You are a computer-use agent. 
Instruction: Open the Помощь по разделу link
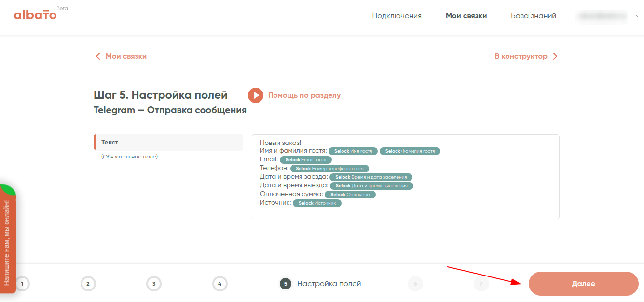point(304,95)
